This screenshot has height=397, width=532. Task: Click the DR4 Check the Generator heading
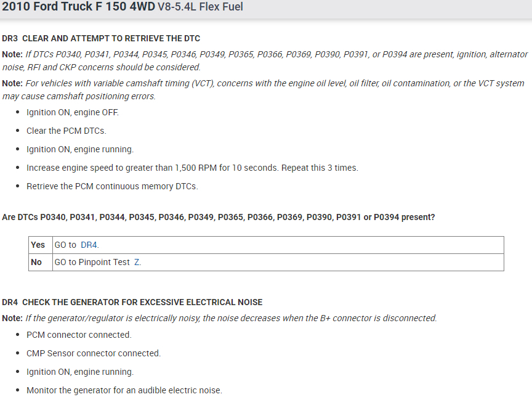[132, 302]
